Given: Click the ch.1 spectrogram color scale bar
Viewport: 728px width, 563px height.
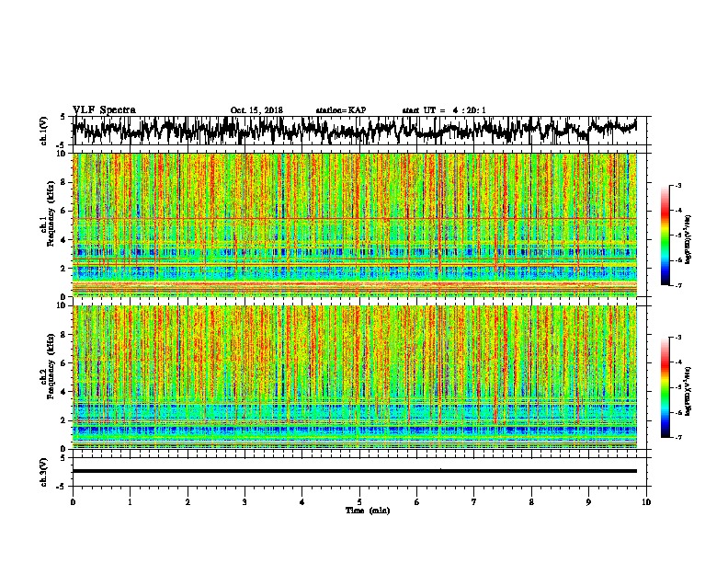Looking at the screenshot, I should (x=665, y=236).
